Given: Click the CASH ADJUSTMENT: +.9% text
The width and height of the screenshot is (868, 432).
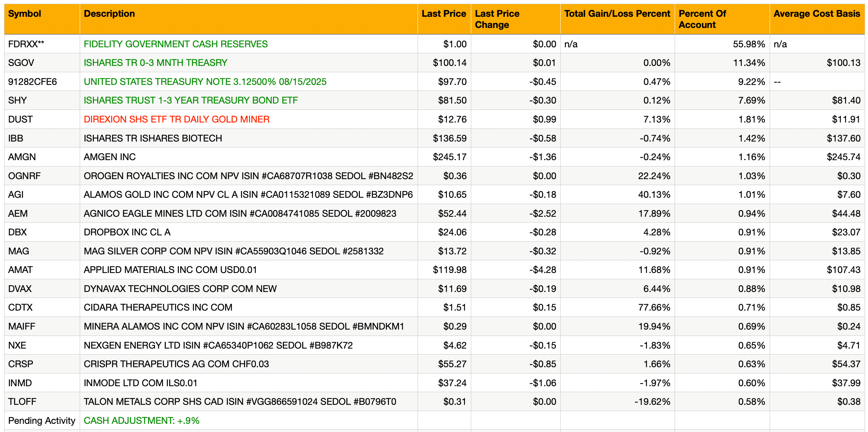Looking at the screenshot, I should [142, 421].
